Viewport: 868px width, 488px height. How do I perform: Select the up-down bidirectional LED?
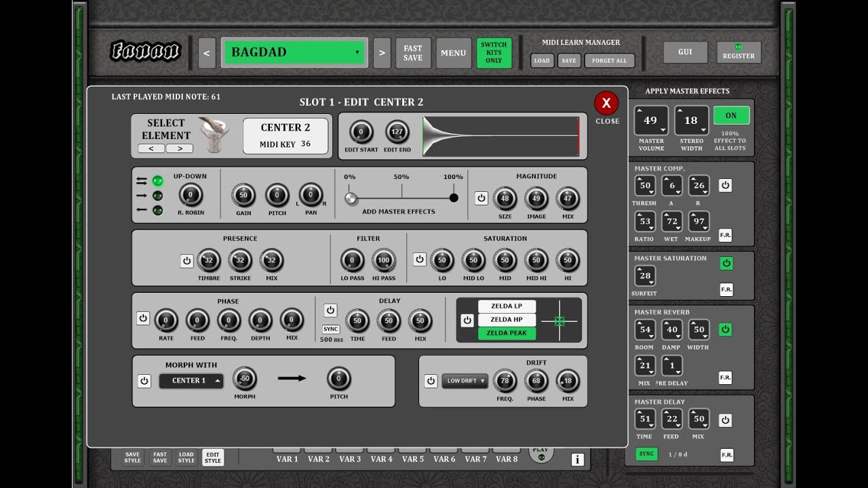pyautogui.click(x=157, y=181)
